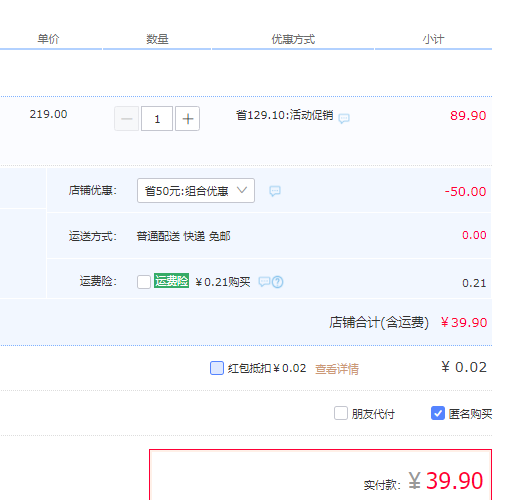515x500 pixels.
Task: Click the 店铺合计(含运费) ¥39.90 total
Action: tap(408, 322)
